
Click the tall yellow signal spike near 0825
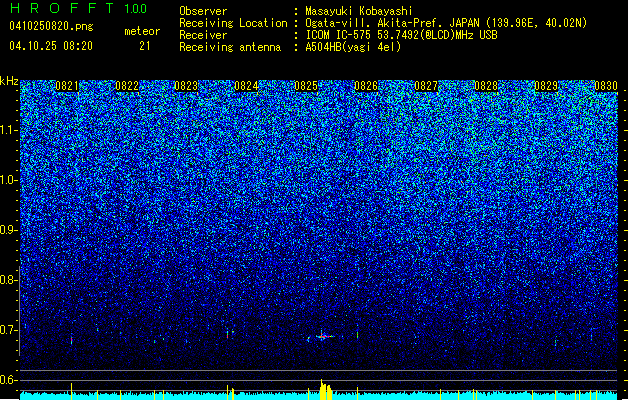324,390
